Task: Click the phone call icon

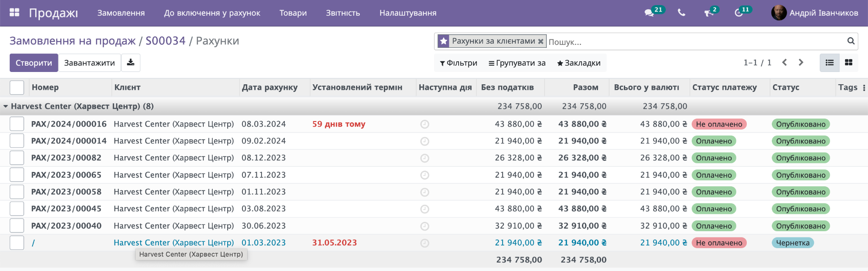Action: [x=682, y=13]
